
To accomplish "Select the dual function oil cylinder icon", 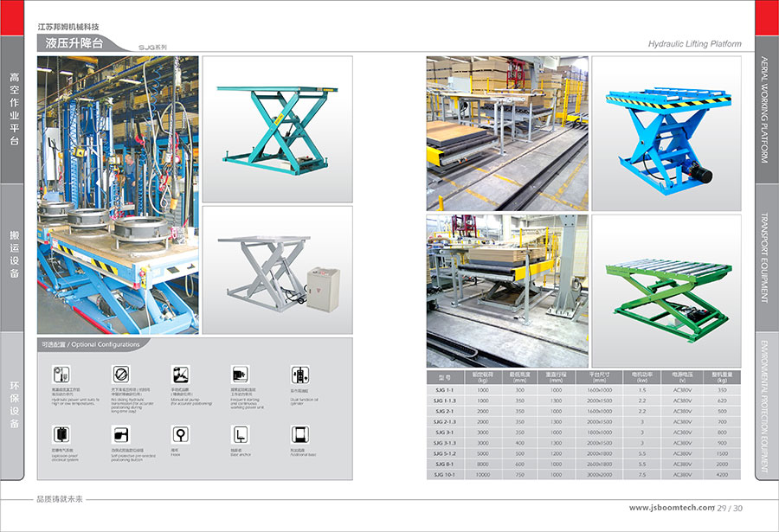I will tap(299, 374).
